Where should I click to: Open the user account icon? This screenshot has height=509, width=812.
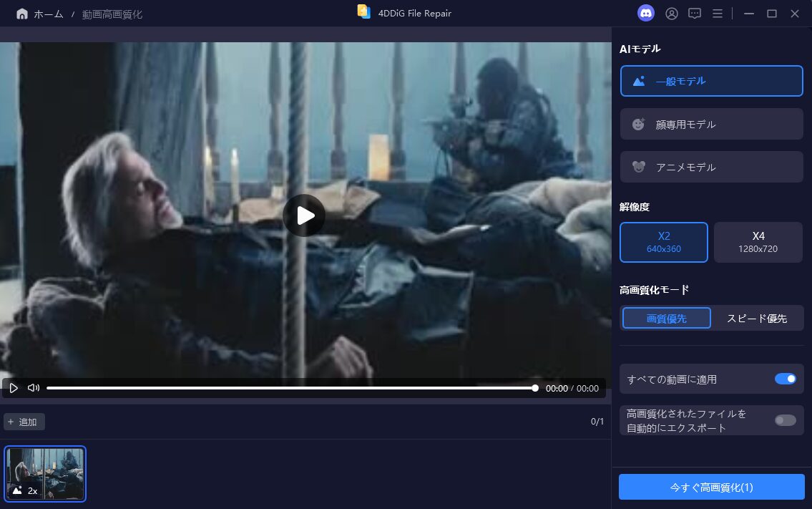click(x=672, y=14)
